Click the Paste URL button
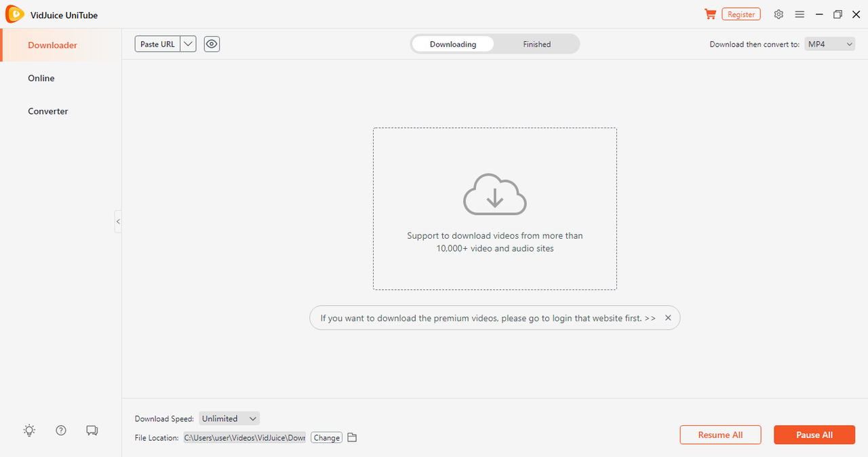This screenshot has width=868, height=457. tap(157, 44)
